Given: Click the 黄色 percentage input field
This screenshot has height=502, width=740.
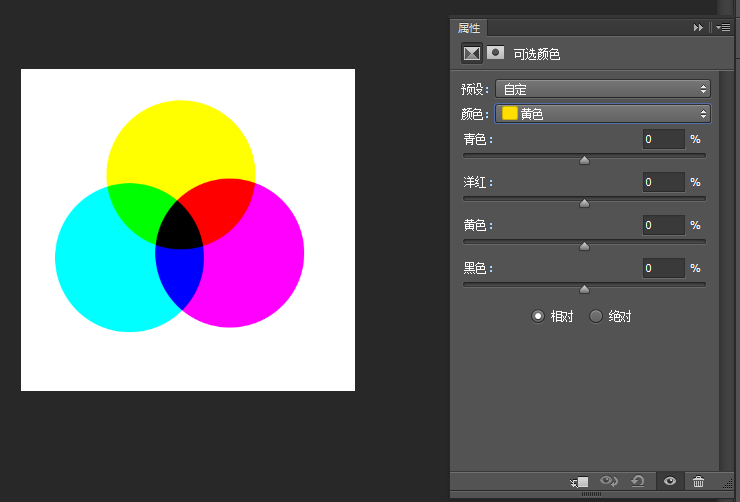Looking at the screenshot, I should pos(664,226).
